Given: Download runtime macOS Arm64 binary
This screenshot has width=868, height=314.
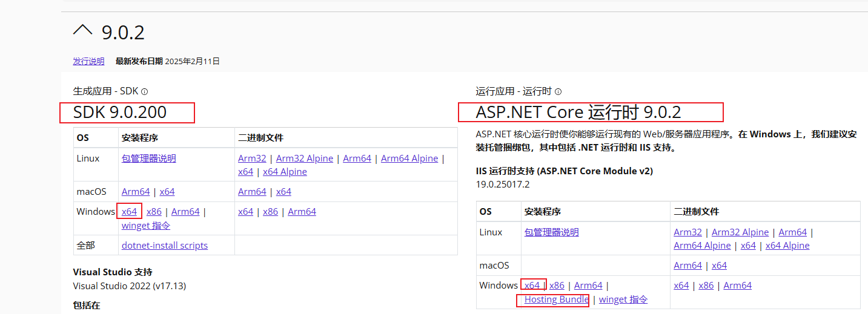Looking at the screenshot, I should (687, 265).
